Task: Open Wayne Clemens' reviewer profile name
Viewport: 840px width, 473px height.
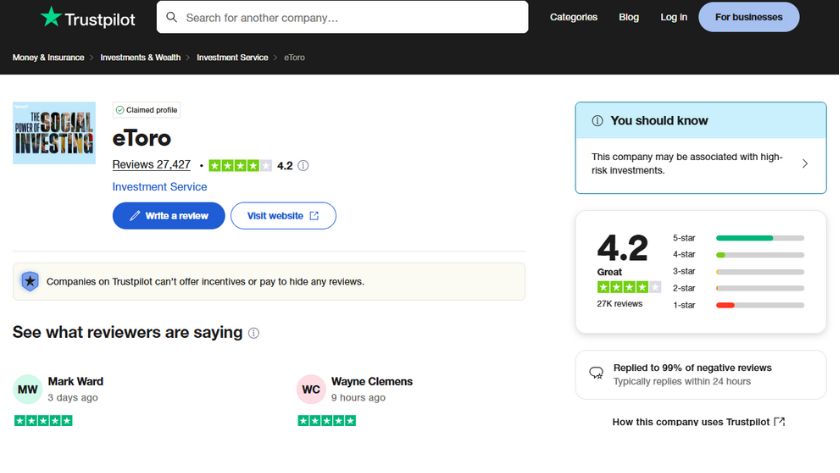Action: tap(372, 381)
